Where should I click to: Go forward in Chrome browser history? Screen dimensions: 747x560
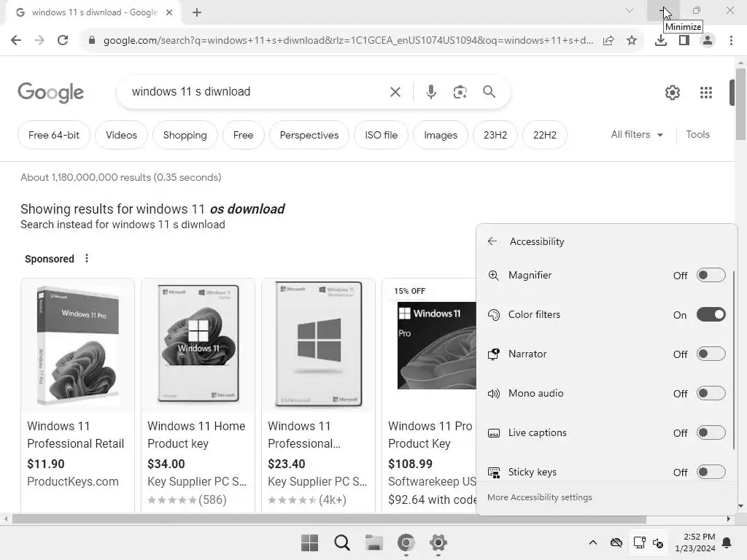[x=39, y=41]
